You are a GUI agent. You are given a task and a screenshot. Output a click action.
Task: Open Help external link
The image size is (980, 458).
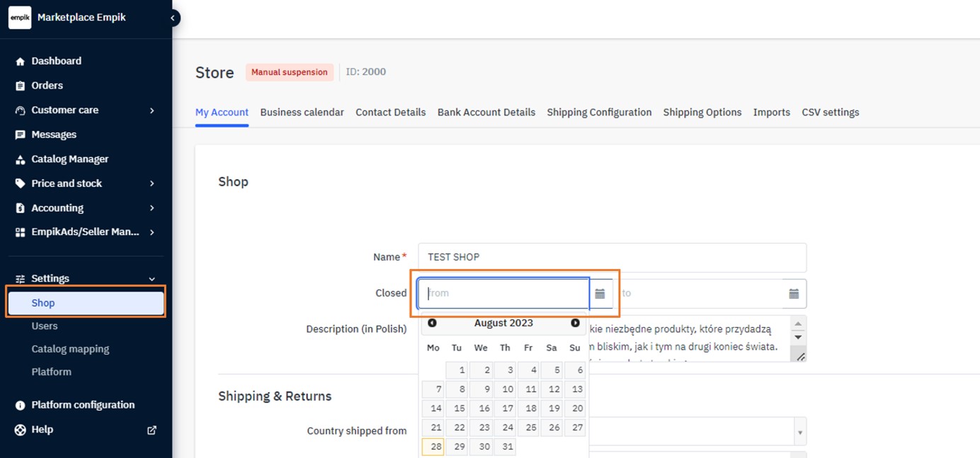(x=151, y=430)
